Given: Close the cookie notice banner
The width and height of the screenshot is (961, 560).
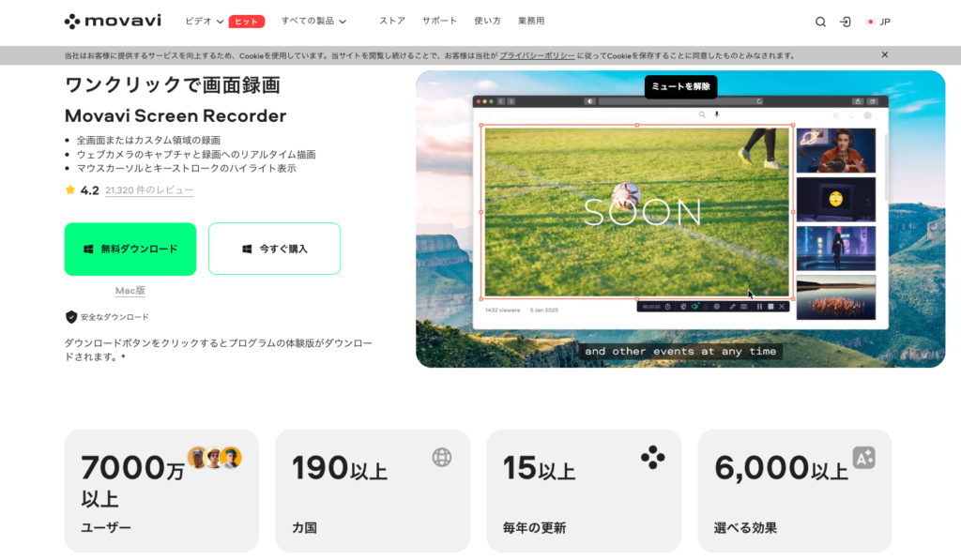Looking at the screenshot, I should [x=884, y=55].
